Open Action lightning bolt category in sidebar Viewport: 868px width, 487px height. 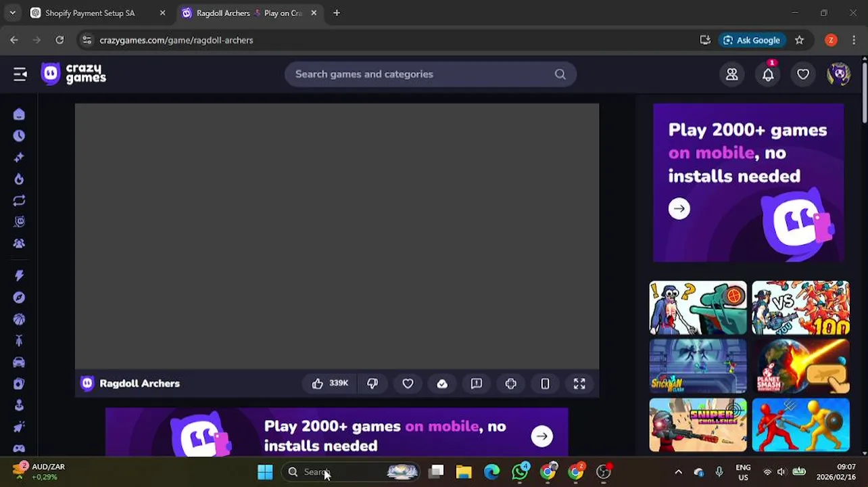(19, 276)
